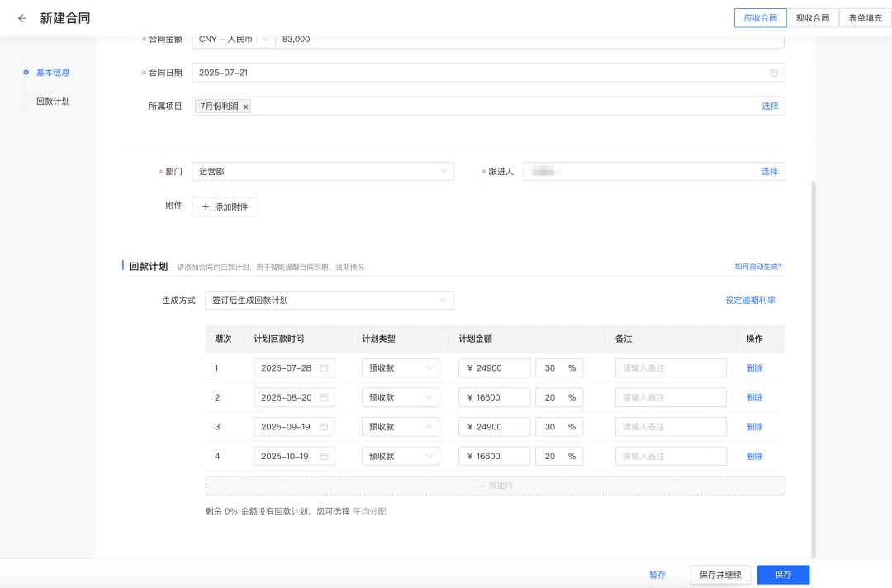This screenshot has height=588, width=892.
Task: Select 回款计划 in the left sidebar
Action: [x=51, y=101]
